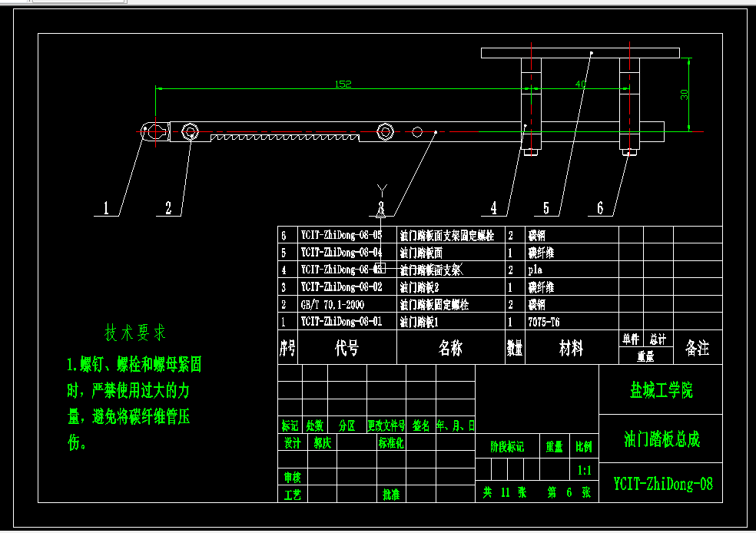Select the school name 盐城工学院
This screenshot has width=756, height=533.
click(661, 390)
